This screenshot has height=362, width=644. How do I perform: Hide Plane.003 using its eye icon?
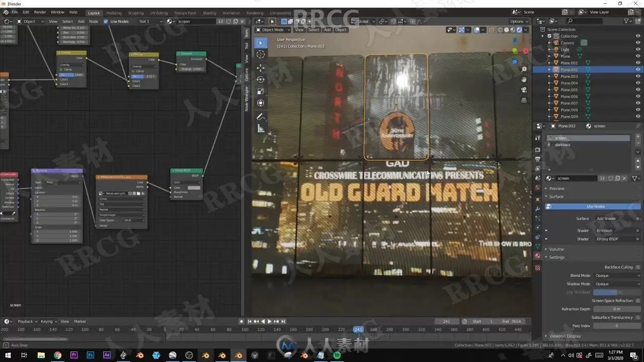[638, 76]
